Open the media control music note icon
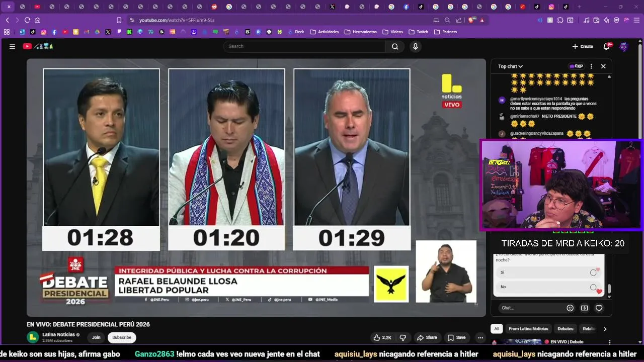644x362 pixels. tap(586, 20)
